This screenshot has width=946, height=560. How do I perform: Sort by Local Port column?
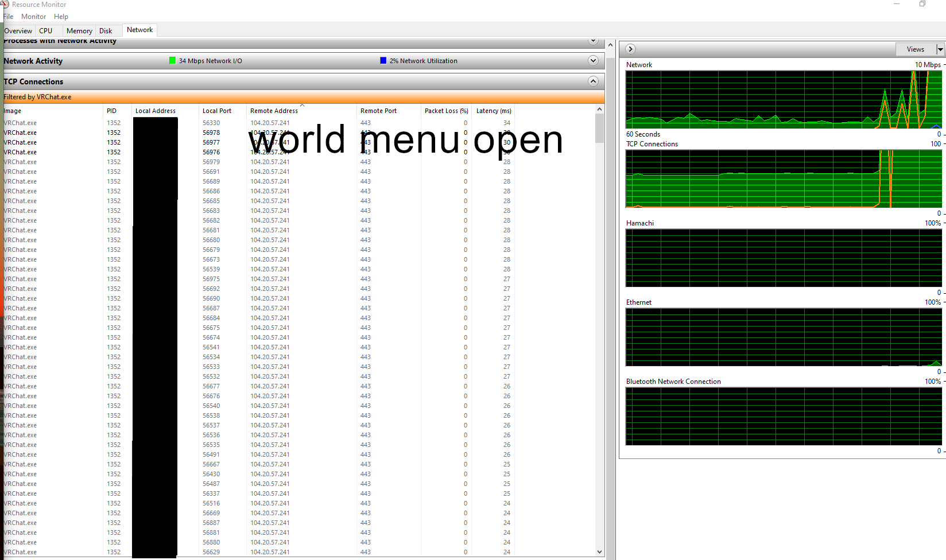click(x=223, y=111)
